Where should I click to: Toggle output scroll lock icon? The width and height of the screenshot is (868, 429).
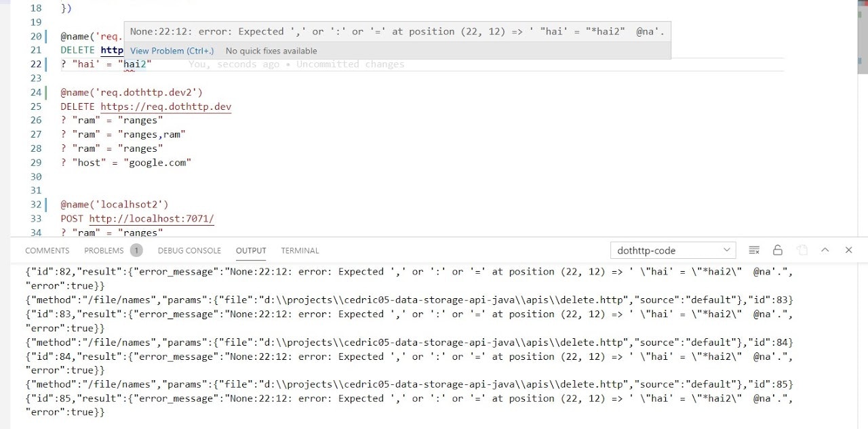click(778, 250)
